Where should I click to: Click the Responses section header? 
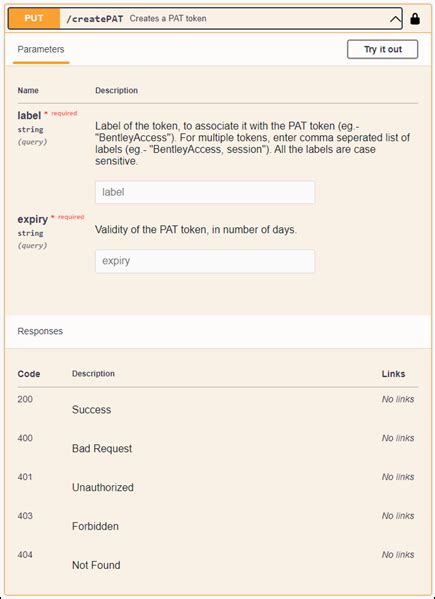(x=40, y=331)
